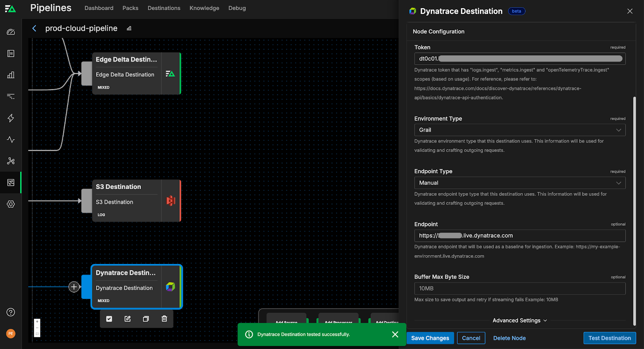Viewport: 644px width, 349px height.
Task: Click the back arrow beside prod-cloud-pipeline
Action: pos(34,28)
